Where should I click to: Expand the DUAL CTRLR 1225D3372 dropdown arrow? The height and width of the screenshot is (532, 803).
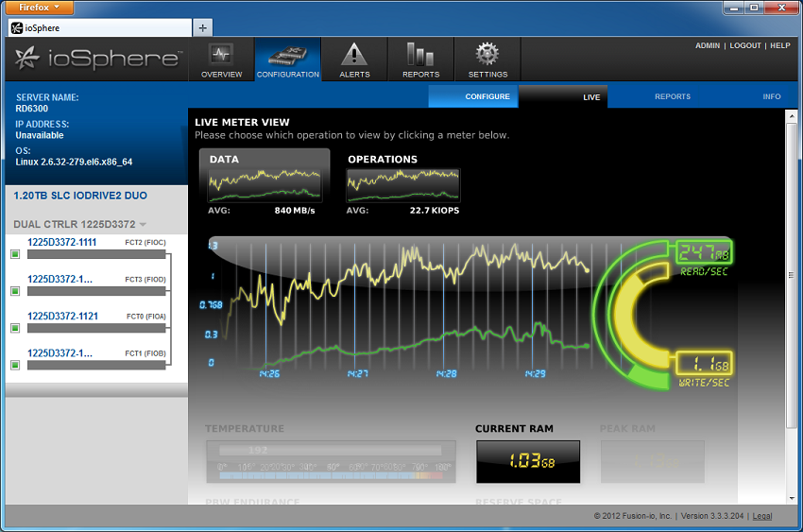[x=143, y=225]
